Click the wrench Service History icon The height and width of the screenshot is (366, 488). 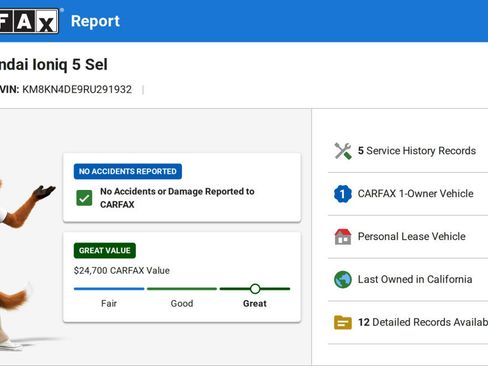[343, 151]
